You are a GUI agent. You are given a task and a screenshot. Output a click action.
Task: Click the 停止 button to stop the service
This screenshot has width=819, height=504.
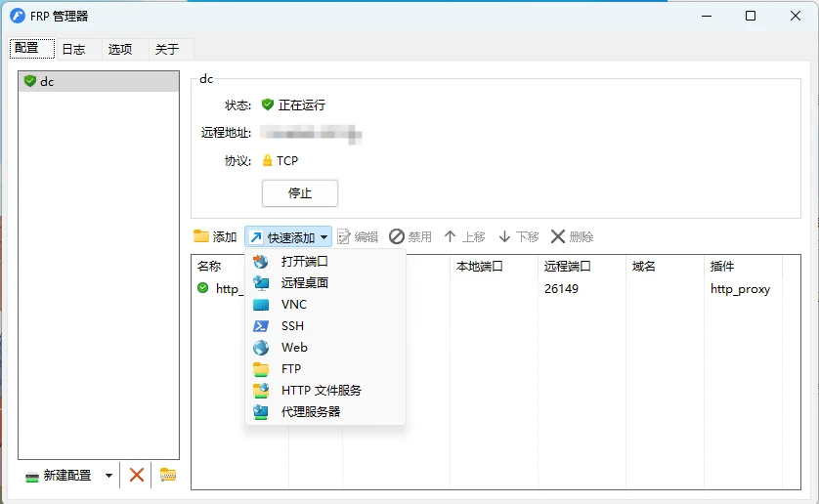(x=300, y=193)
